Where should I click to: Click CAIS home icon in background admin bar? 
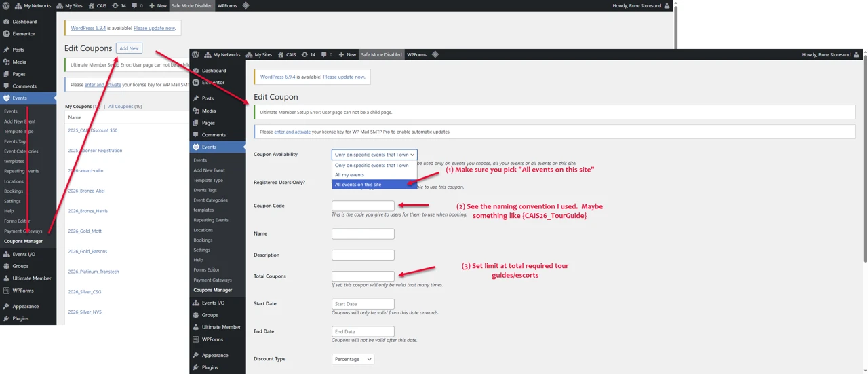[x=97, y=5]
